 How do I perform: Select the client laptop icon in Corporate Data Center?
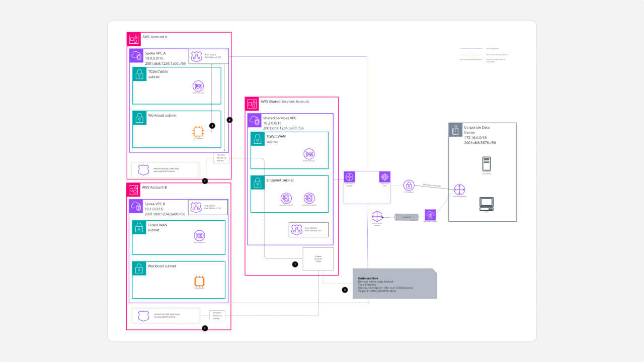pos(487,204)
